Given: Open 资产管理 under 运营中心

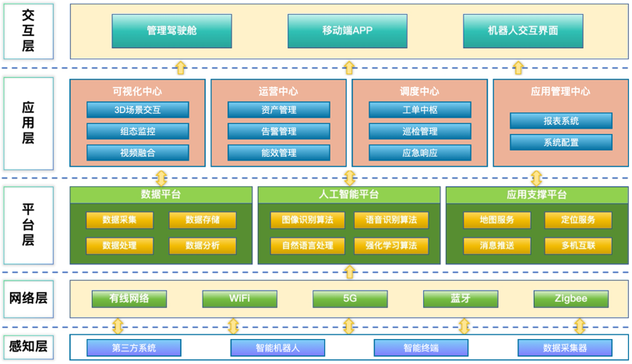Looking at the screenshot, I should 279,110.
